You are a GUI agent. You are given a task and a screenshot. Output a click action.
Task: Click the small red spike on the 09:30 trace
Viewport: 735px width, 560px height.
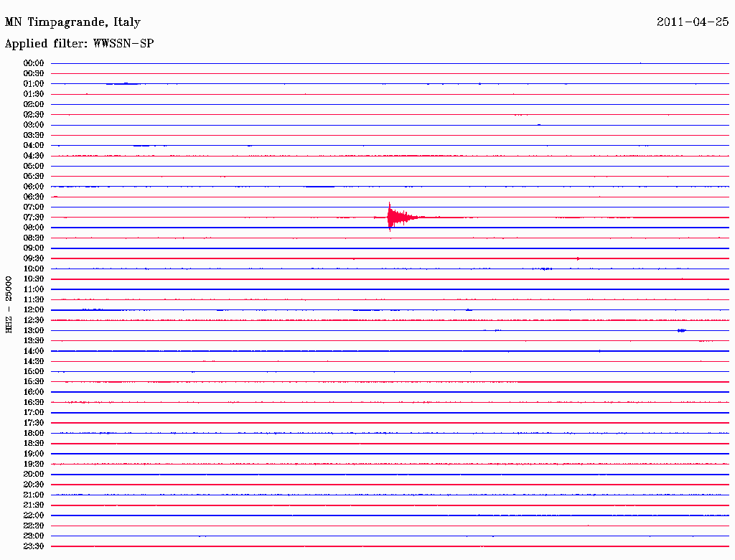[578, 258]
